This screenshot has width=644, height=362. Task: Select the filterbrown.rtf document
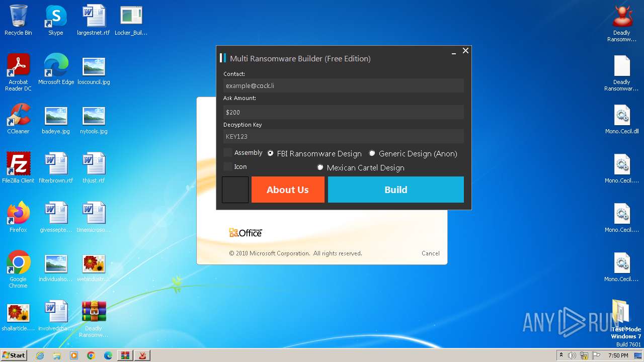[x=56, y=168]
